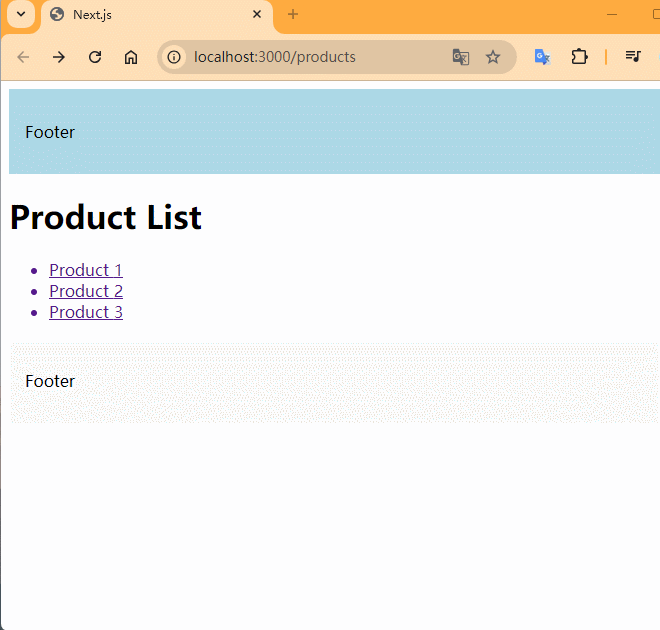The image size is (660, 630).
Task: Go to the browser home page
Action: (131, 57)
